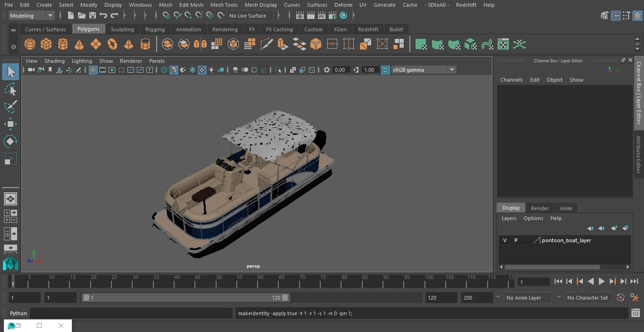Open the shelf options menu button
Screen dimensions: 644x332
[13, 47]
